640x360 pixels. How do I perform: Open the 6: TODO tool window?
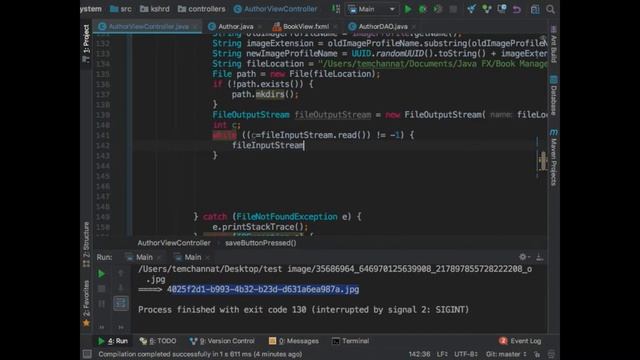point(158,341)
